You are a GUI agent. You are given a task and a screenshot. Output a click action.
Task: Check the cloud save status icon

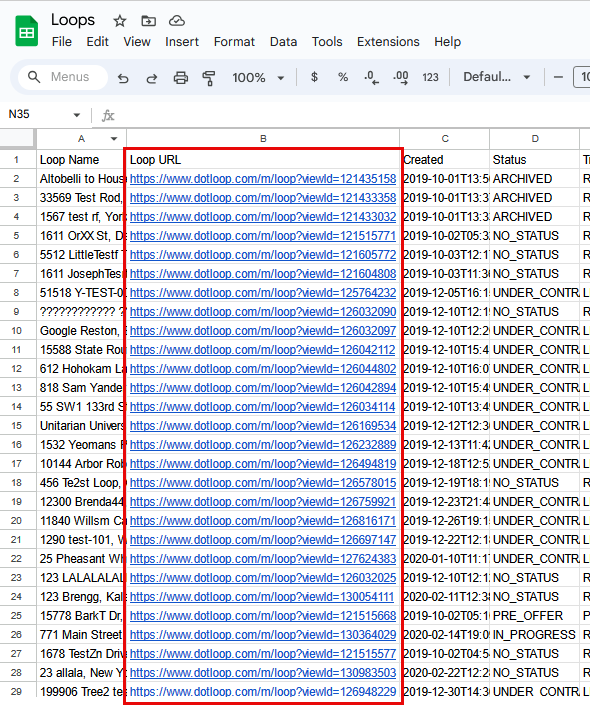177,21
